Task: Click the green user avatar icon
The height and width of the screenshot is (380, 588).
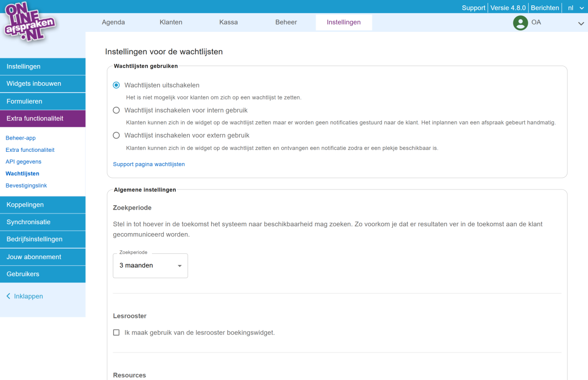Action: (x=520, y=23)
